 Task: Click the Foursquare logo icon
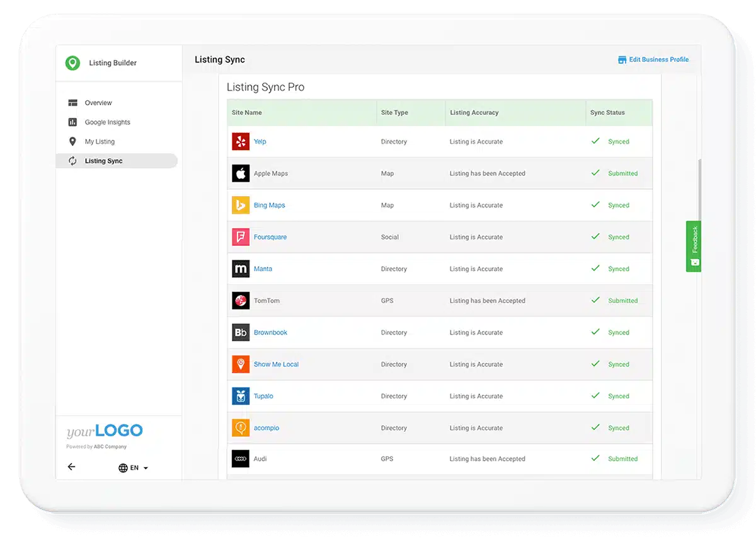click(x=241, y=237)
